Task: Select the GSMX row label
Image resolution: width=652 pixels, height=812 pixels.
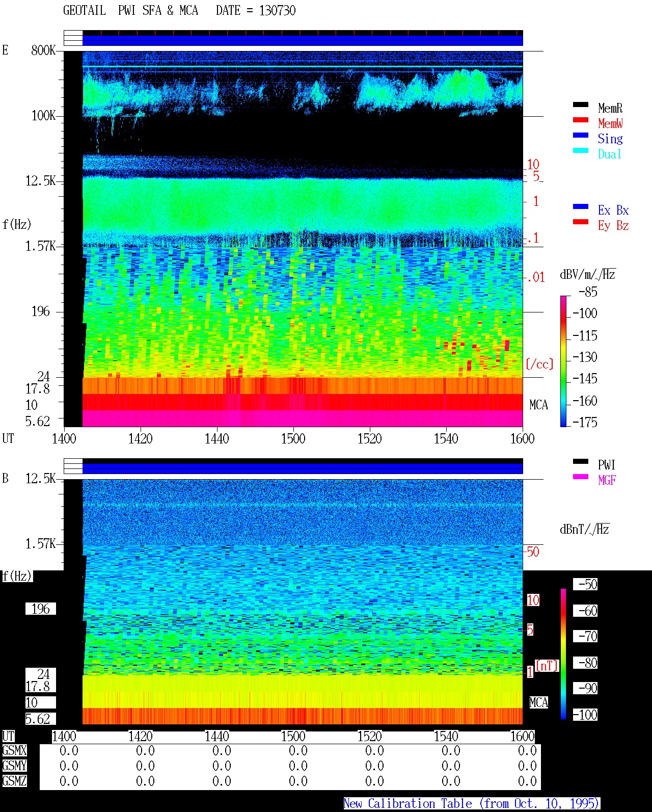Action: click(x=14, y=751)
